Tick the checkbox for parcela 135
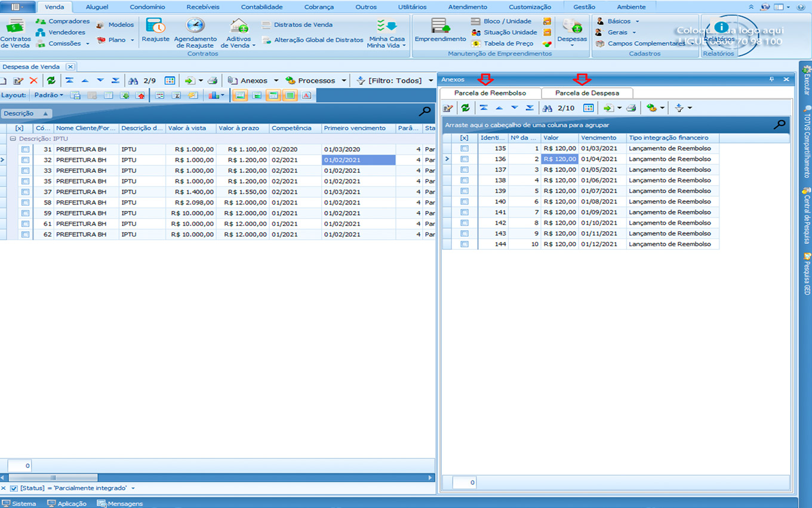812x508 pixels. coord(465,148)
